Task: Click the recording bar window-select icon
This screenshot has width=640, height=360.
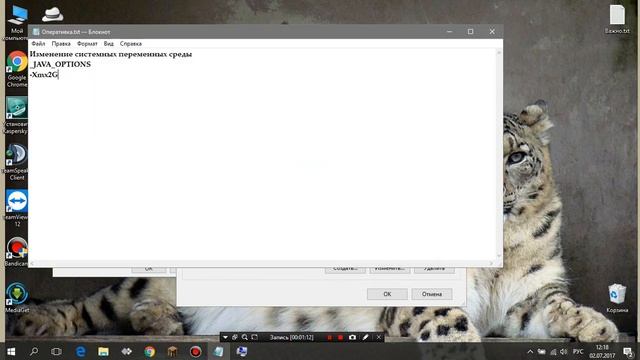Action: coord(235,337)
